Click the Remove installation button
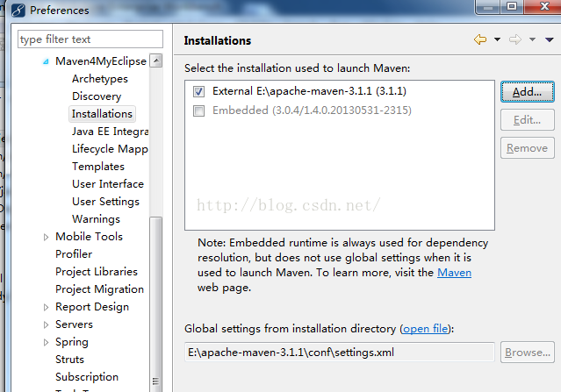561x392 pixels. [x=528, y=148]
